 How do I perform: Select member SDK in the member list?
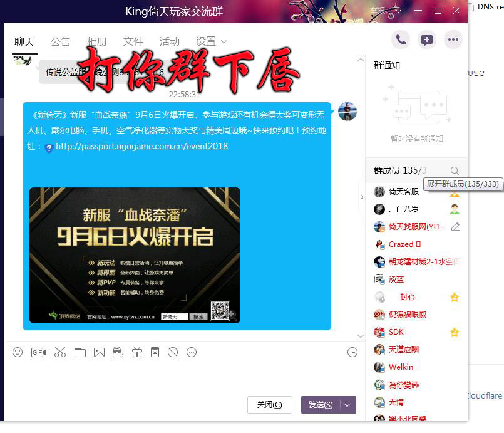[396, 332]
